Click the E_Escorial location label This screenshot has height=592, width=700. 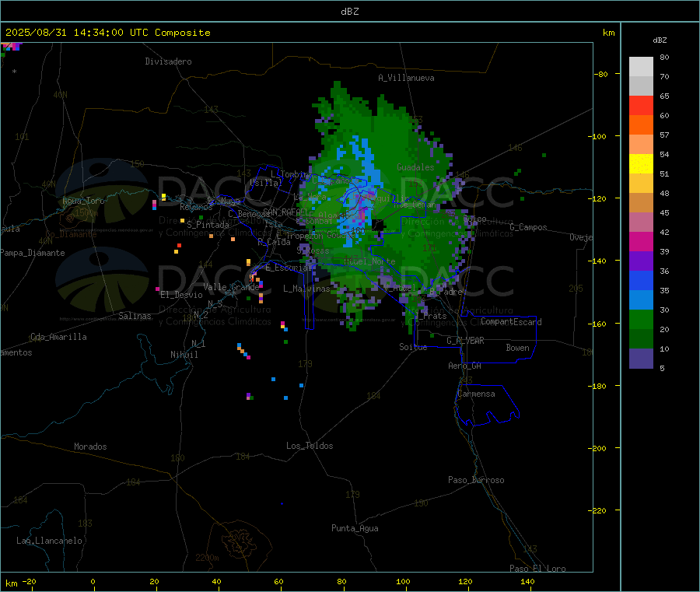[x=289, y=268]
